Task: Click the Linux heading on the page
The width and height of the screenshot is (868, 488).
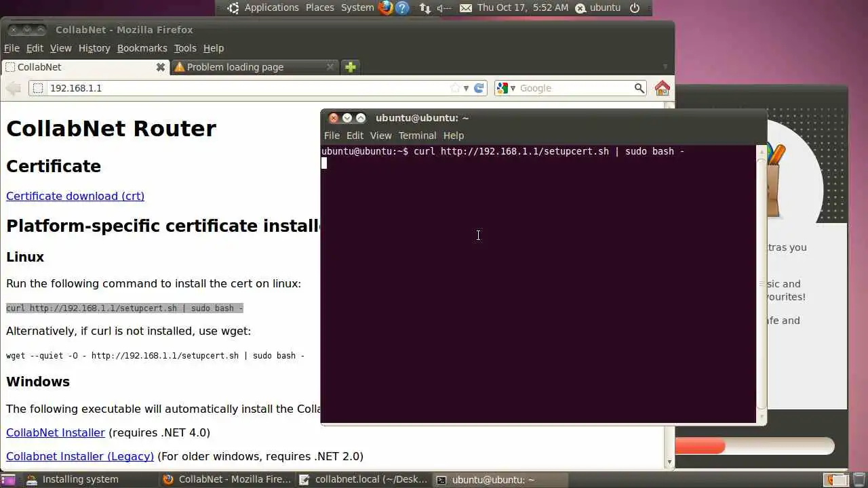Action: click(25, 257)
